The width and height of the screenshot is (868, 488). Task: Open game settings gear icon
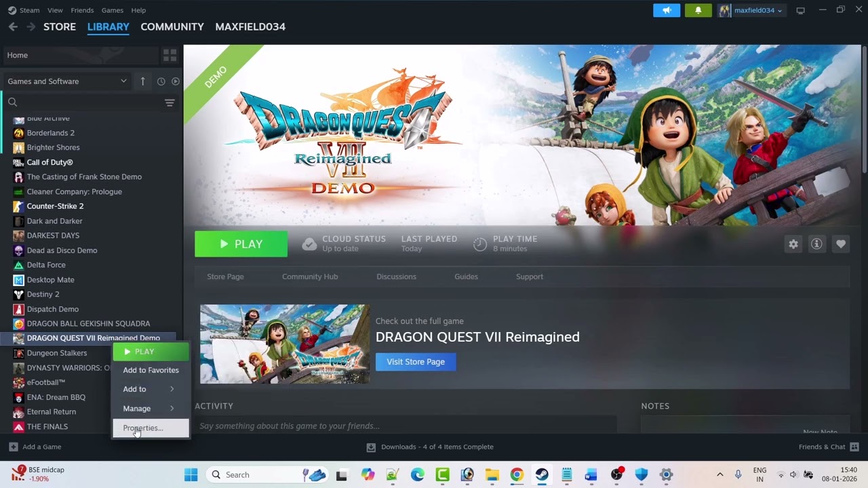tap(793, 244)
